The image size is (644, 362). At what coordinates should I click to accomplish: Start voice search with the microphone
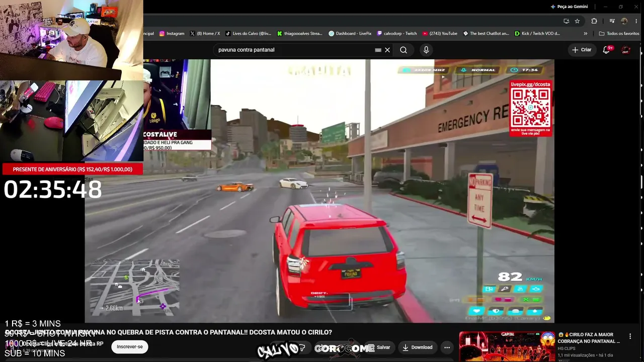tap(426, 50)
